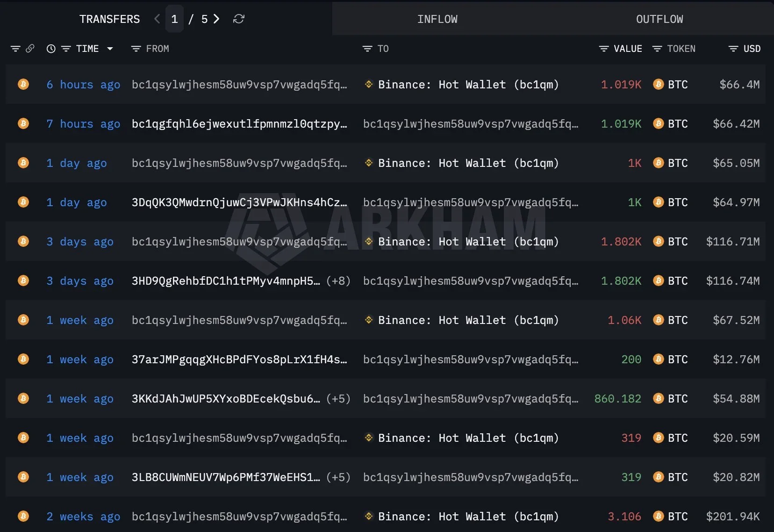Click BTC token icon in $201.94K row
Image resolution: width=774 pixels, height=532 pixels.
tap(659, 516)
